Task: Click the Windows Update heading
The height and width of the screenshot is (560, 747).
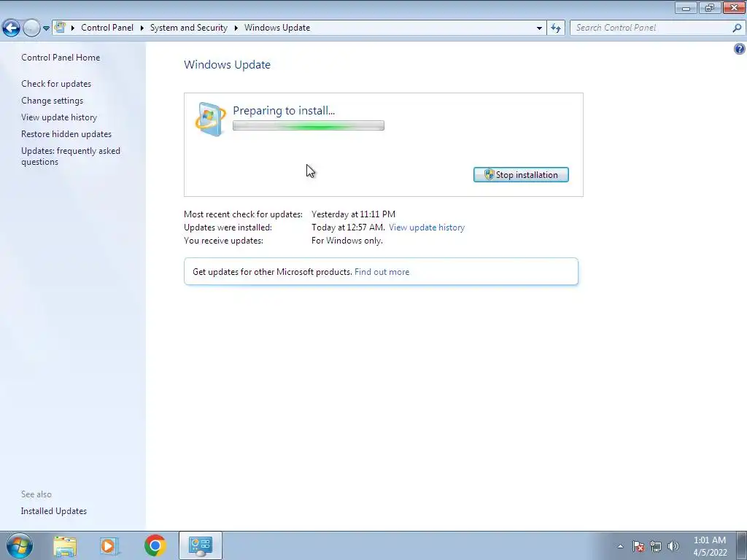Action: click(x=228, y=65)
